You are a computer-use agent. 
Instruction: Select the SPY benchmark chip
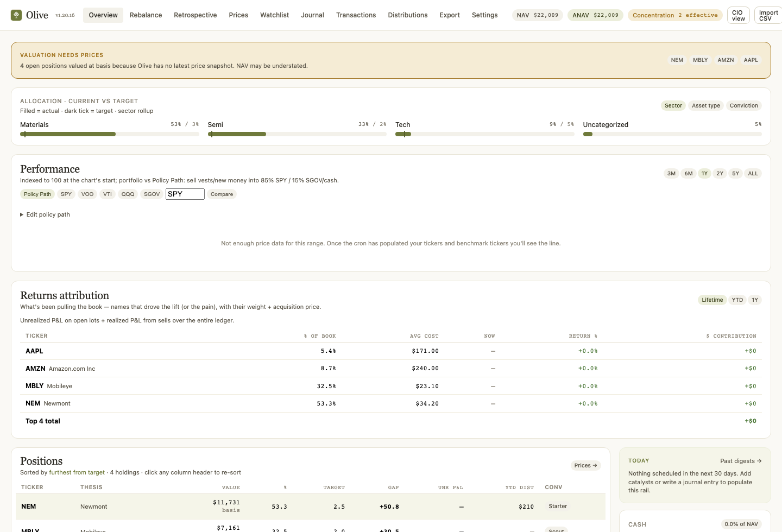(66, 194)
